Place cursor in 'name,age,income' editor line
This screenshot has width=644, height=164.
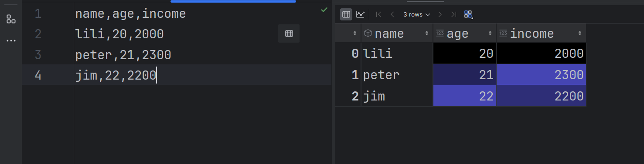[x=130, y=14]
